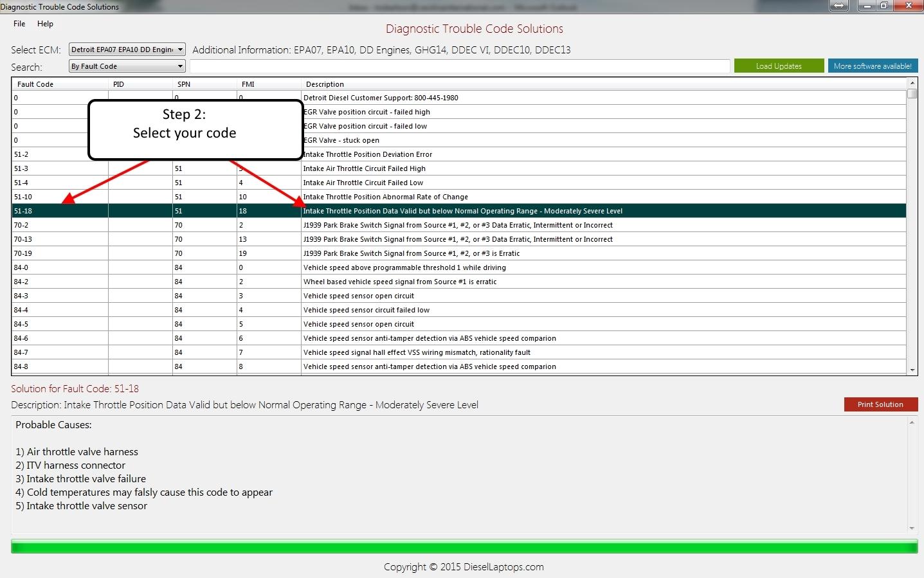Screen dimensions: 924x578
Task: Select fault code 84-3 row
Action: pyautogui.click(x=459, y=296)
